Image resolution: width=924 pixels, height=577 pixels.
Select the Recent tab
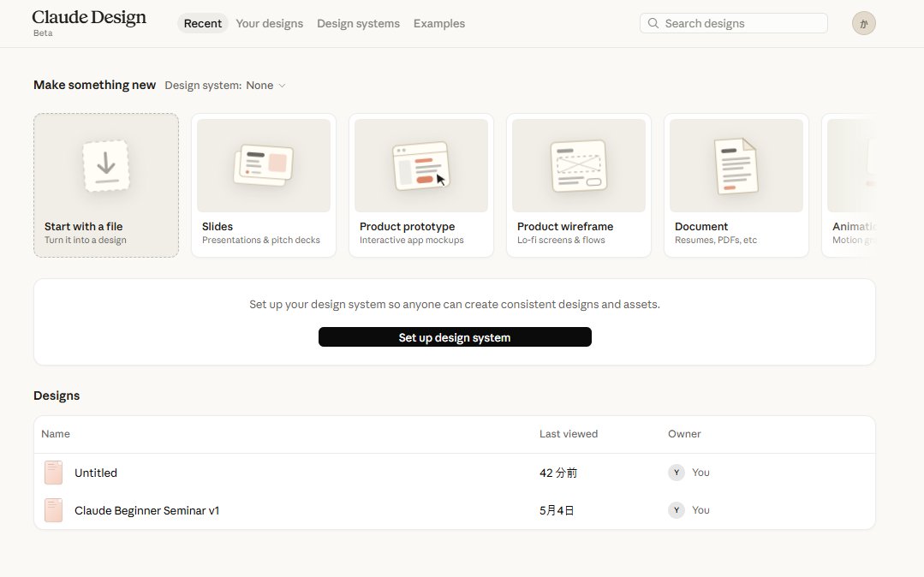[203, 24]
